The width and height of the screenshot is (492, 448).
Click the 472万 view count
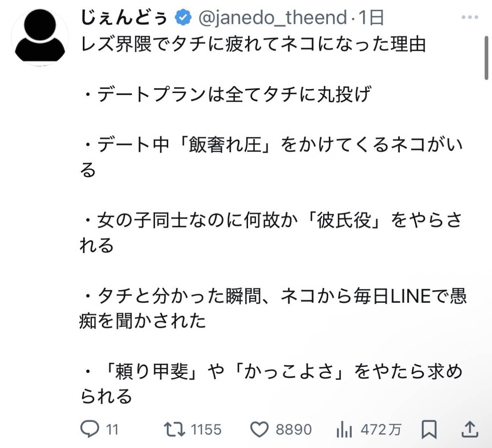381,430
